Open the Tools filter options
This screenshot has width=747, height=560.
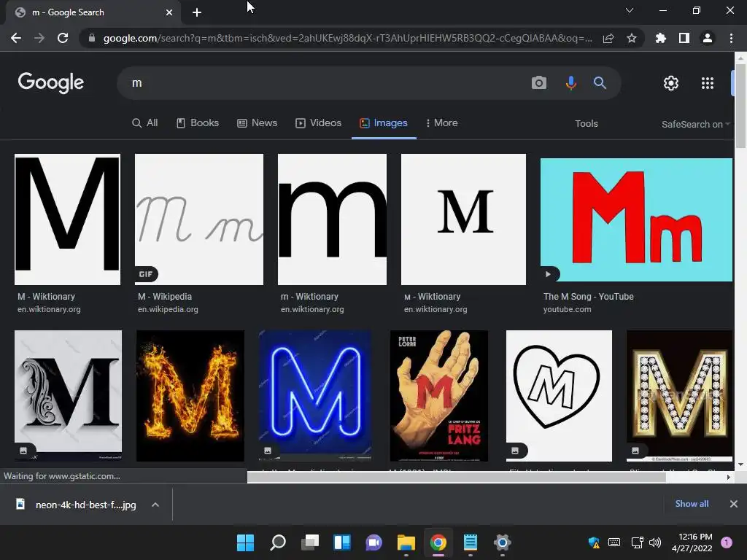point(586,124)
